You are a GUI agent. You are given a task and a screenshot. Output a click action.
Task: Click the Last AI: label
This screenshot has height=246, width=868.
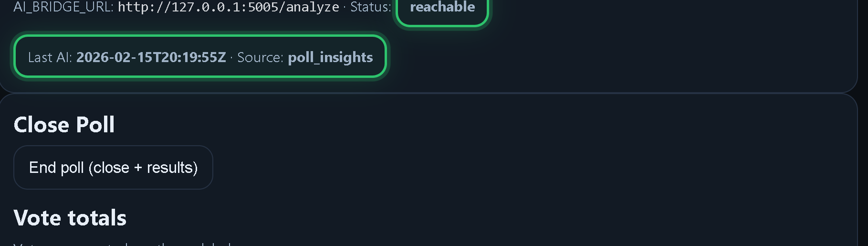[50, 57]
